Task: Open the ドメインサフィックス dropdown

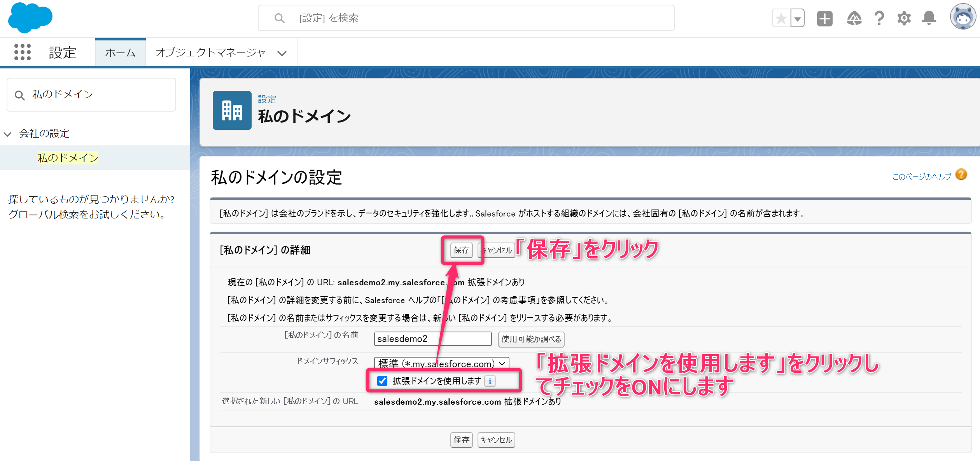Action: tap(441, 363)
